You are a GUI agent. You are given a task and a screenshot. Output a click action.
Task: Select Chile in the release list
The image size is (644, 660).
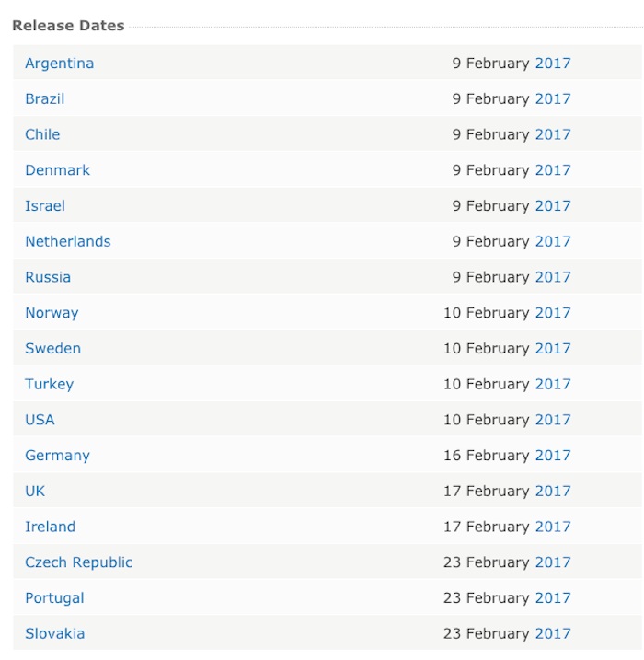[x=42, y=134]
